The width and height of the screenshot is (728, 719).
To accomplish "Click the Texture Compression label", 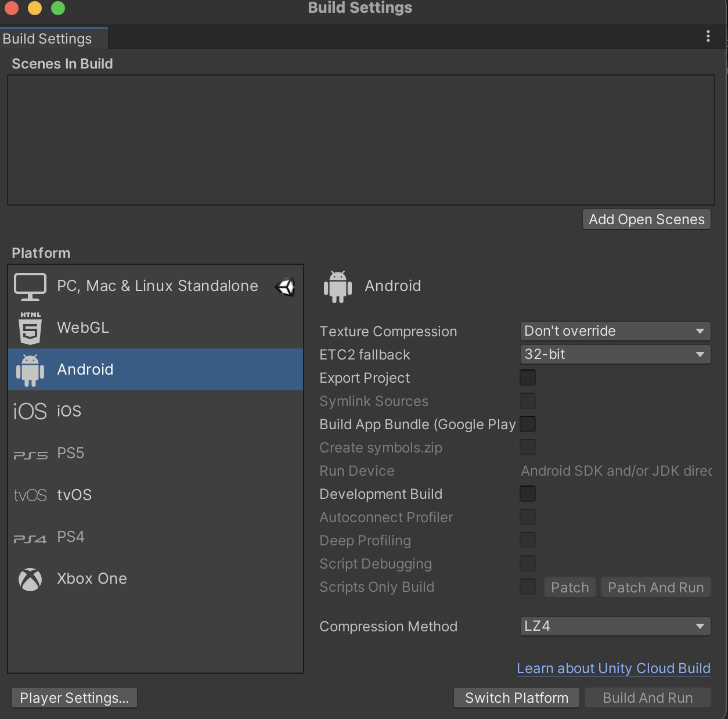I will tap(388, 332).
